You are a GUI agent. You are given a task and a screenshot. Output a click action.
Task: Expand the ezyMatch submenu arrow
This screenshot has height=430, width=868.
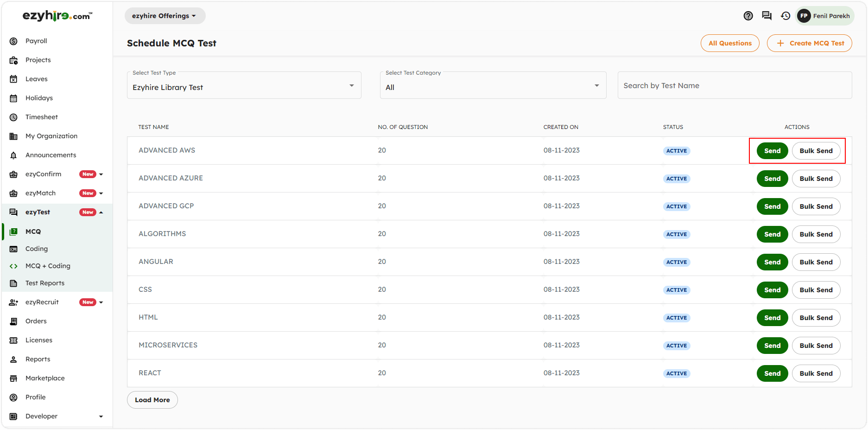pos(101,193)
